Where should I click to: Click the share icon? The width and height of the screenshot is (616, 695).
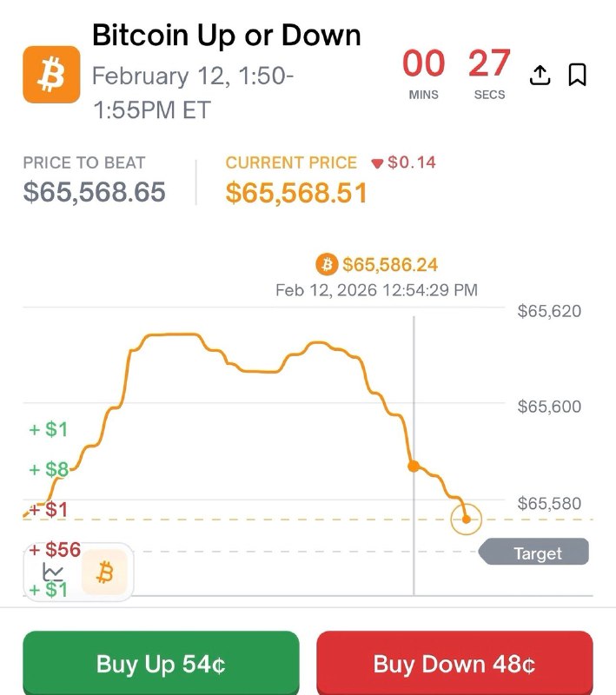(540, 76)
